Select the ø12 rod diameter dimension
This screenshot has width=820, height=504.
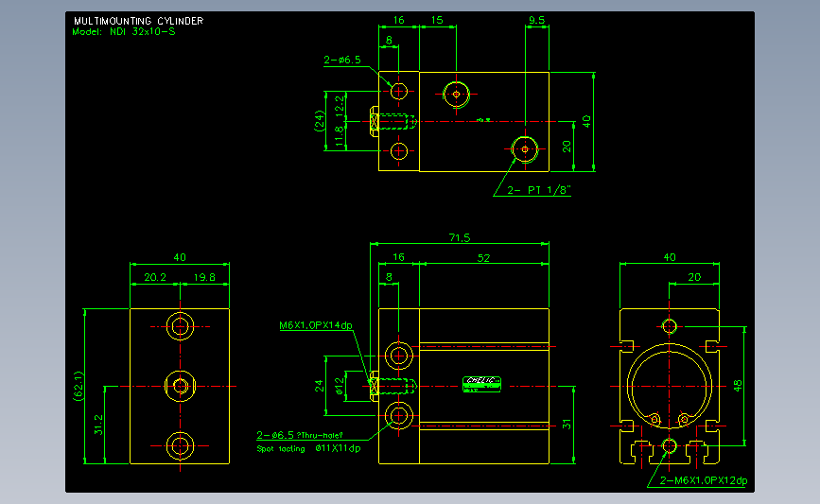339,387
